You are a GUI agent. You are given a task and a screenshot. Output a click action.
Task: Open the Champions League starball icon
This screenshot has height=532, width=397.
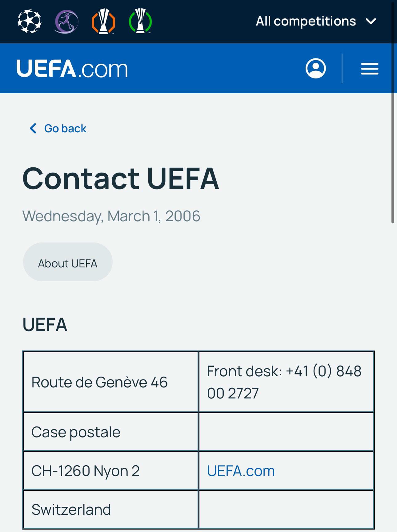click(x=29, y=22)
